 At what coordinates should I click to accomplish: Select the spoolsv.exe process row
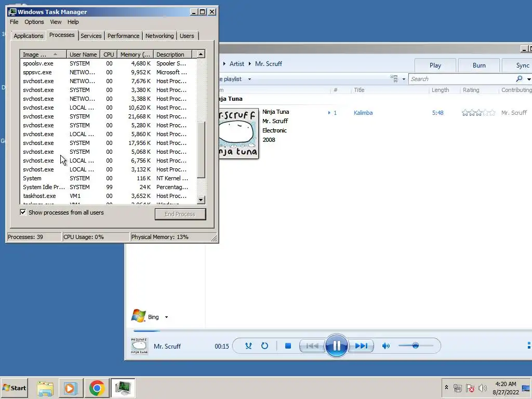(108, 63)
